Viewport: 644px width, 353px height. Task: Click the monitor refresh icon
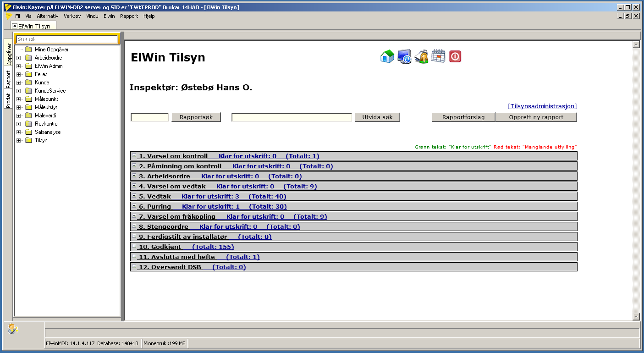[x=404, y=56]
